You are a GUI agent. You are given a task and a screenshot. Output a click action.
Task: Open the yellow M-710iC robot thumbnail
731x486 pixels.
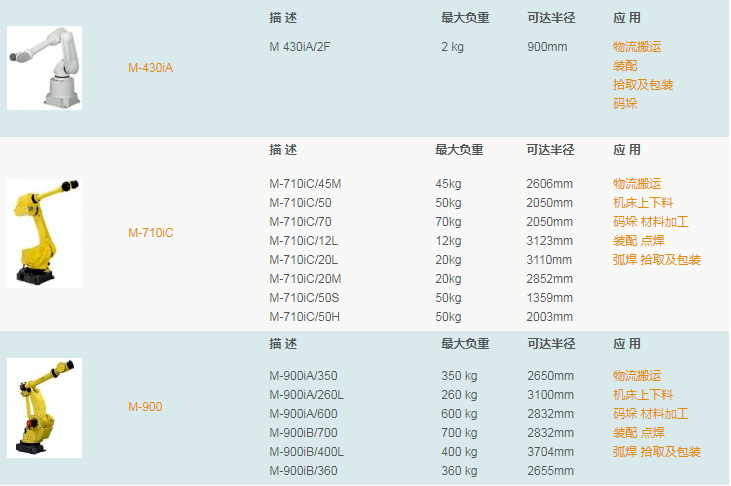[44, 233]
